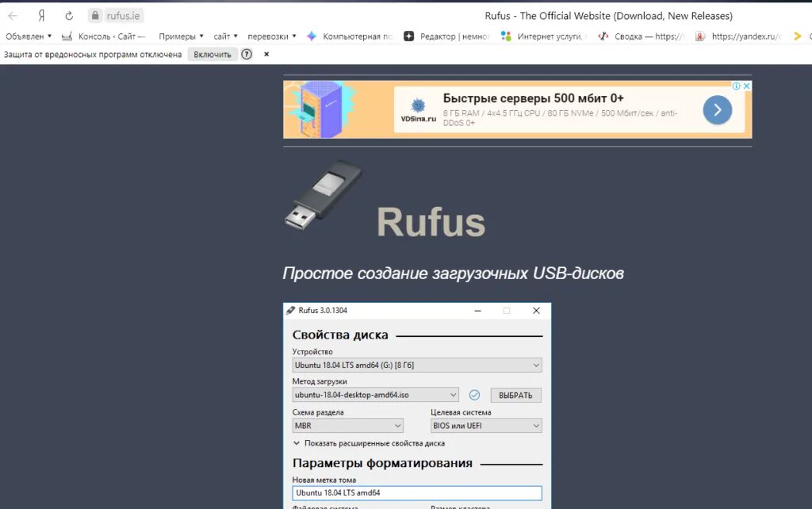Click the Rufus title bar app icon
The width and height of the screenshot is (812, 509).
(x=290, y=311)
